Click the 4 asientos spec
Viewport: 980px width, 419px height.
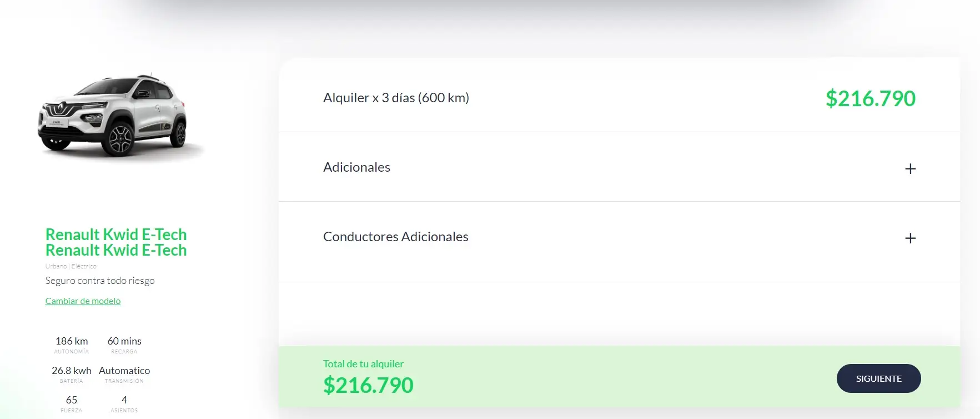[x=124, y=400]
